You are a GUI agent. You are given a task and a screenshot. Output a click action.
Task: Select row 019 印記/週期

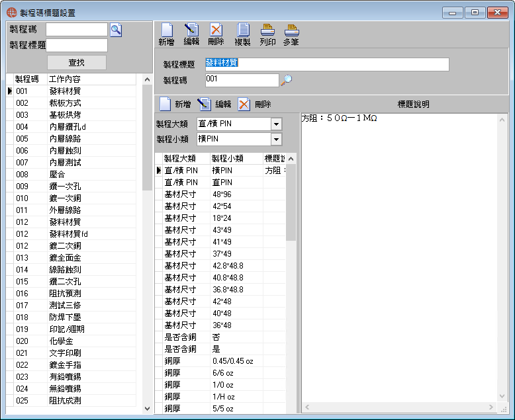tap(71, 329)
